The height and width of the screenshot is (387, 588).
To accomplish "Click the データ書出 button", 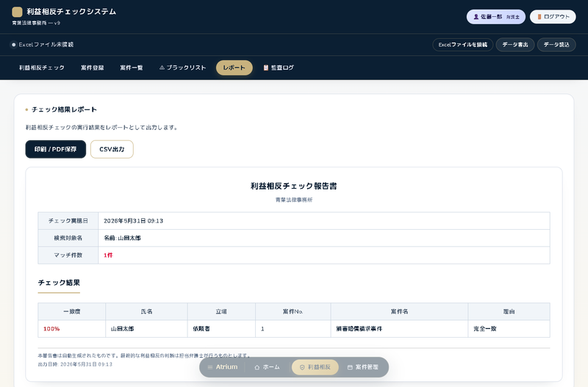I will (515, 45).
